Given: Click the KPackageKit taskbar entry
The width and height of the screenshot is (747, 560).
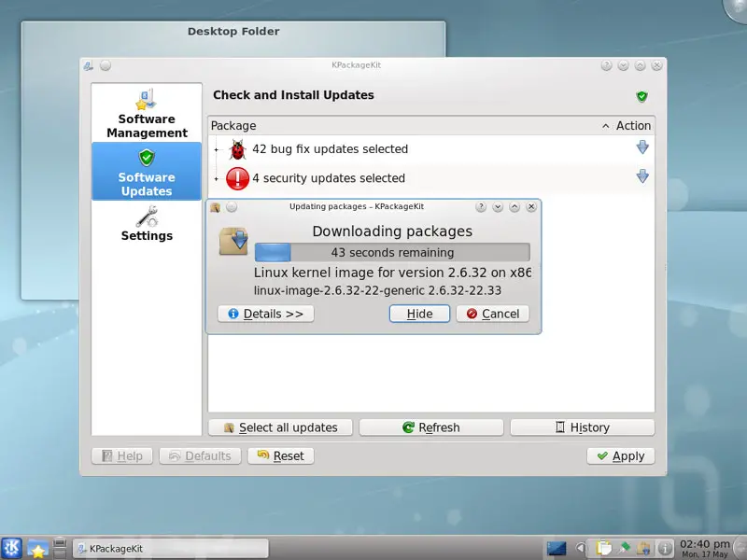Looking at the screenshot, I should [170, 549].
